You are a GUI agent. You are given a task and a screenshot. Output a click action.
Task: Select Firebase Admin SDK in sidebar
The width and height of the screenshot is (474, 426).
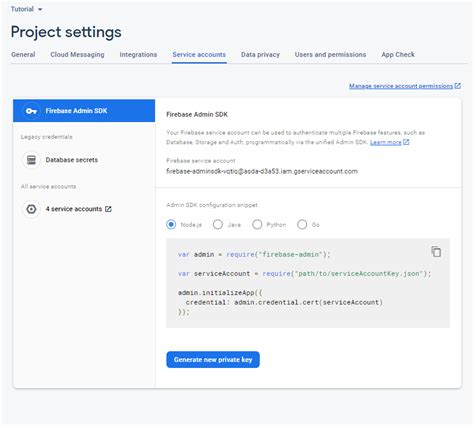coord(84,111)
